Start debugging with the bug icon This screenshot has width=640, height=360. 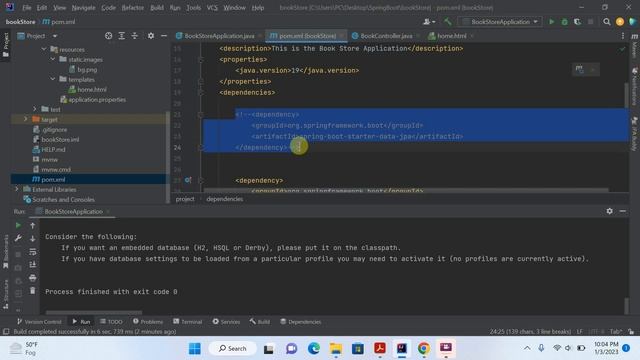(564, 22)
